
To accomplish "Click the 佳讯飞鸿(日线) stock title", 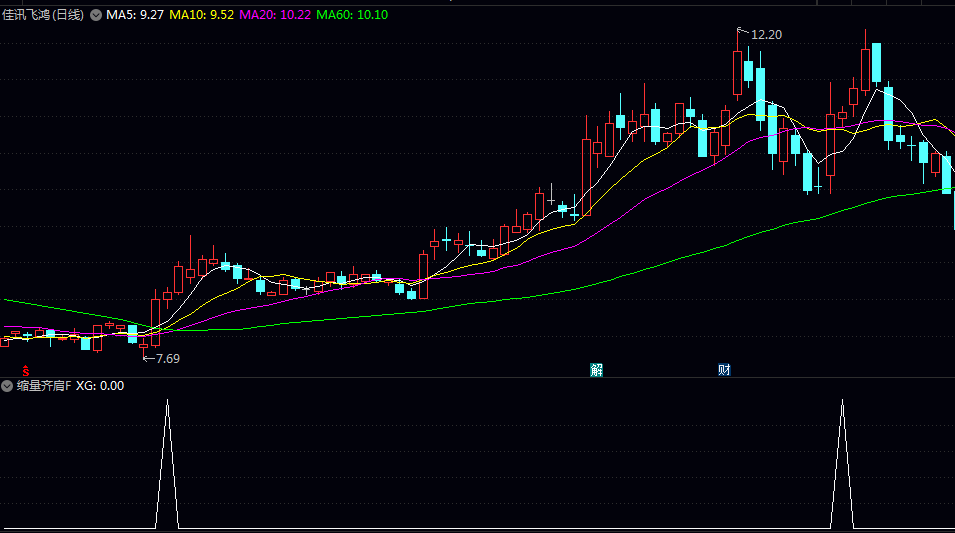I will pyautogui.click(x=44, y=15).
